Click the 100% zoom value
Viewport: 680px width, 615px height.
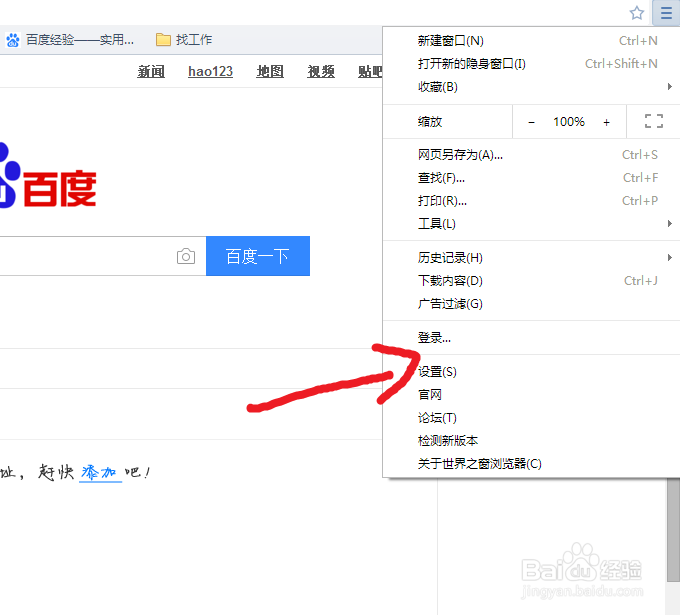click(x=569, y=122)
